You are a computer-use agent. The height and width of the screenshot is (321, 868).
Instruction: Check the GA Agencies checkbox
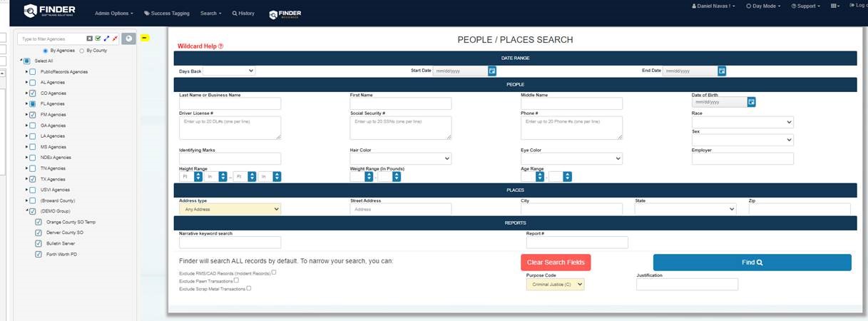(33, 126)
